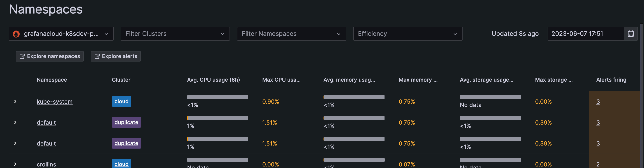Open the crollins namespace link
This screenshot has width=644, height=168.
[x=46, y=164]
